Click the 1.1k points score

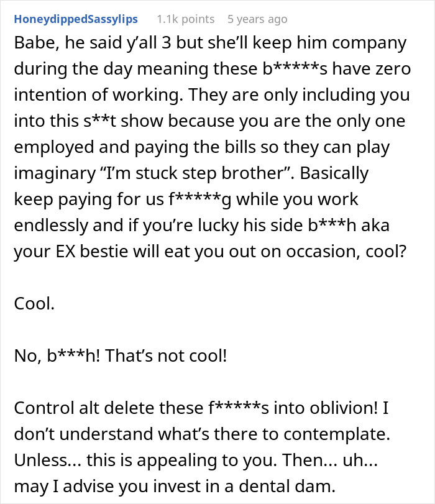click(x=185, y=19)
